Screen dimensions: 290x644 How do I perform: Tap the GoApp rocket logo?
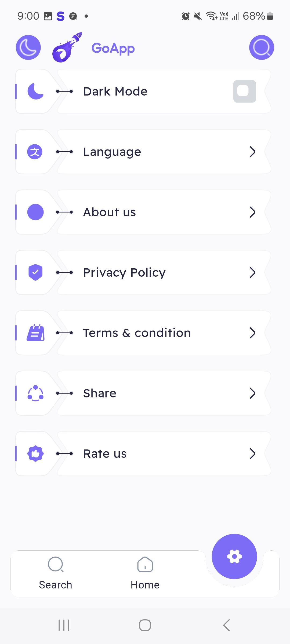coord(67,47)
